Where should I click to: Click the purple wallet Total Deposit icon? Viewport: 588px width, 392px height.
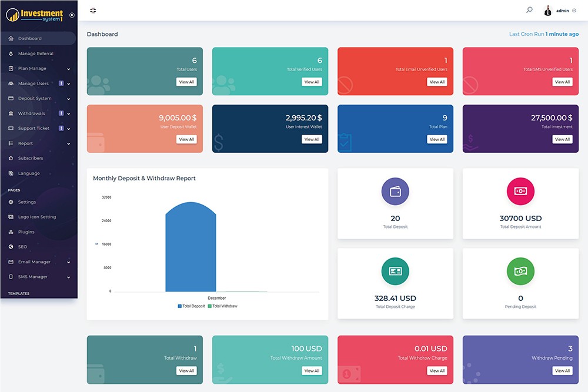tap(395, 192)
